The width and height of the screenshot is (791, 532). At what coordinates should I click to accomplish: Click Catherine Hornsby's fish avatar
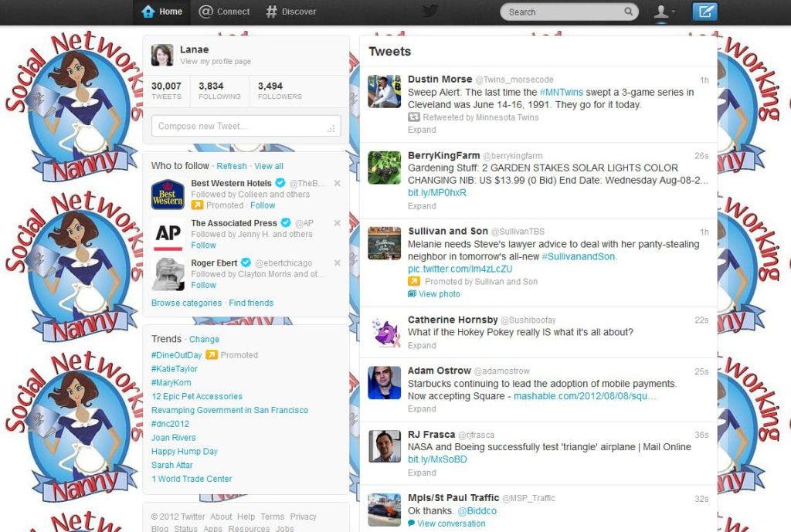[x=384, y=332]
